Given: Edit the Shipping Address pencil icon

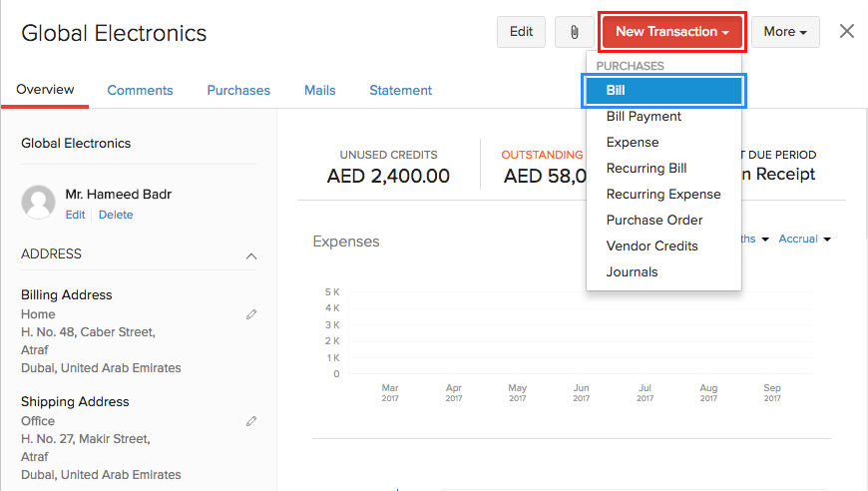Looking at the screenshot, I should pyautogui.click(x=251, y=421).
